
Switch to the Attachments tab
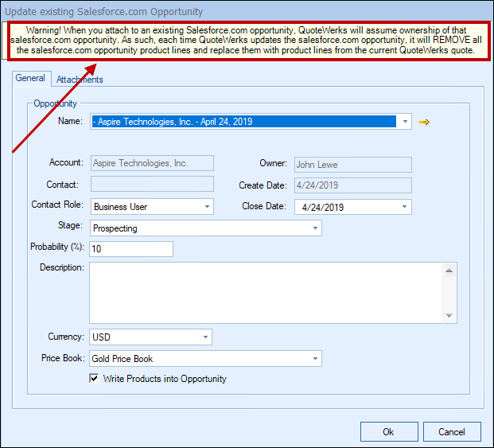80,80
